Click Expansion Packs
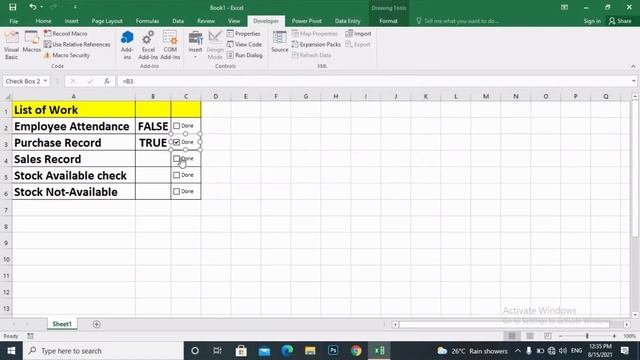This screenshot has width=640, height=360. tap(316, 44)
